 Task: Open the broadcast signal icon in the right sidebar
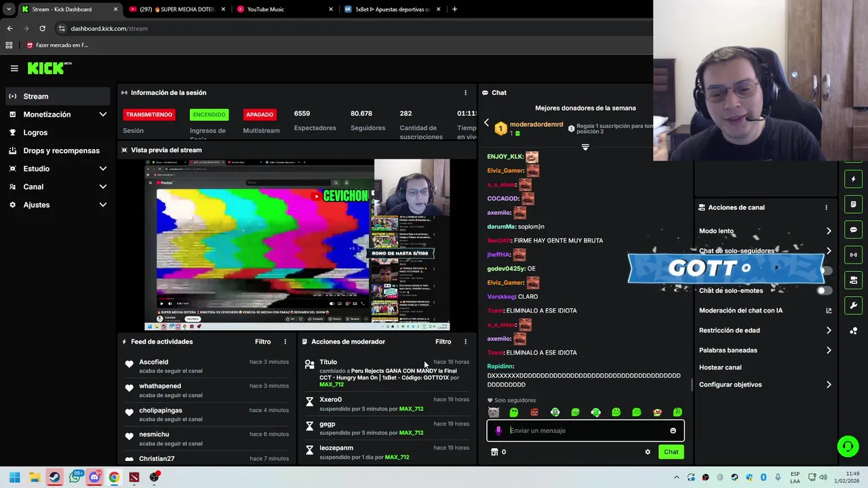point(853,255)
